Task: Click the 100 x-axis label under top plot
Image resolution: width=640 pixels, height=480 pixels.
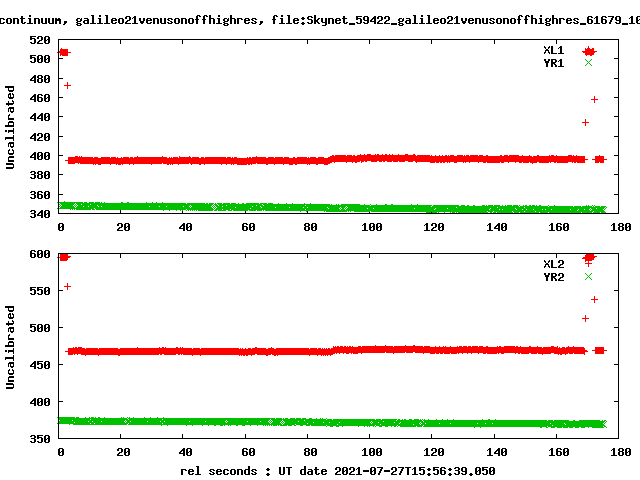Action: [371, 227]
